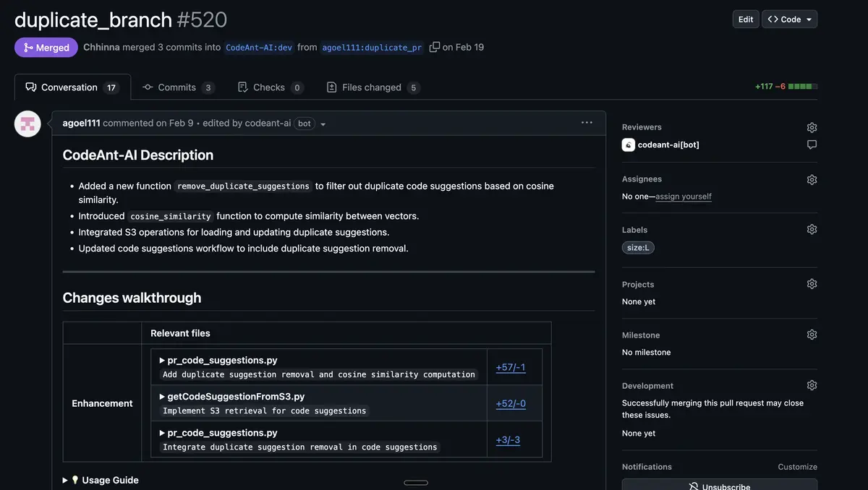Open the comment edit history dropdown
This screenshot has height=490, width=868.
click(323, 124)
